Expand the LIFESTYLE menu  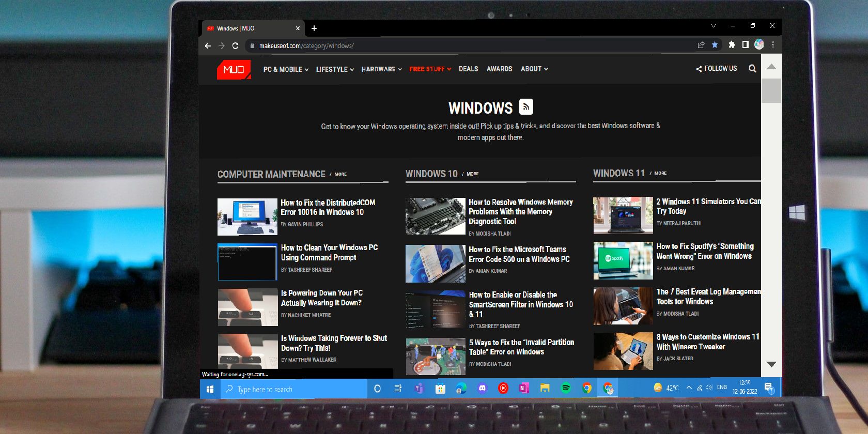[335, 69]
